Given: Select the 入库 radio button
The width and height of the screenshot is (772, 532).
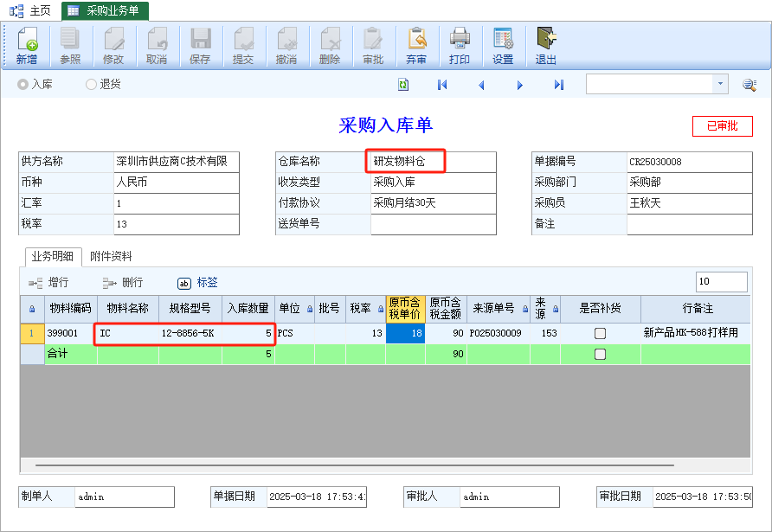Looking at the screenshot, I should 23,85.
